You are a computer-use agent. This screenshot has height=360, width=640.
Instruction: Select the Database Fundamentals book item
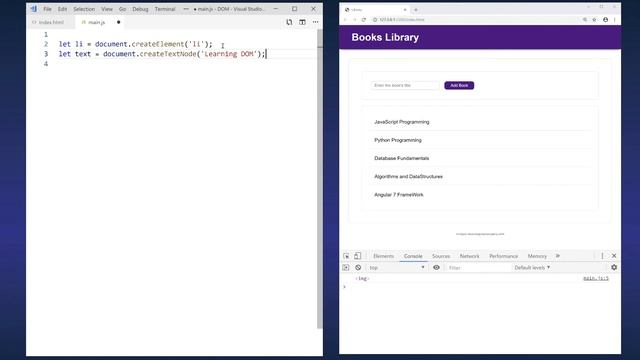[480, 158]
